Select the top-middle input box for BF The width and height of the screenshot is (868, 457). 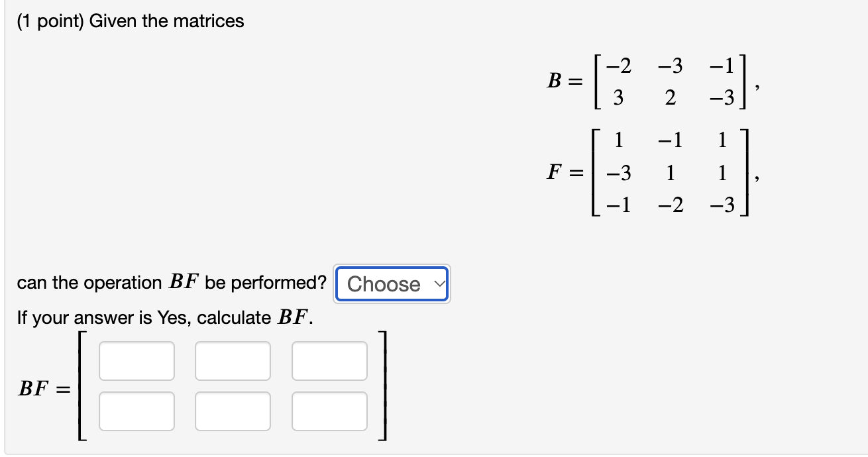coord(233,360)
